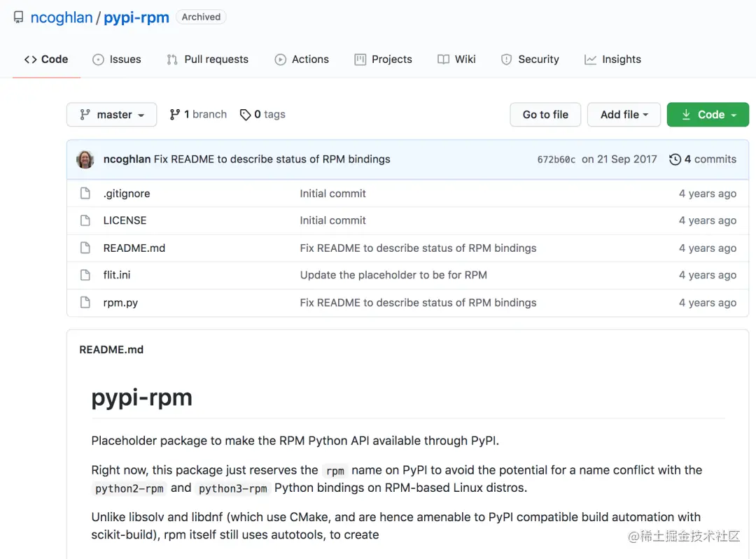This screenshot has width=756, height=559.
Task: Click the Go to file button
Action: [x=545, y=115]
